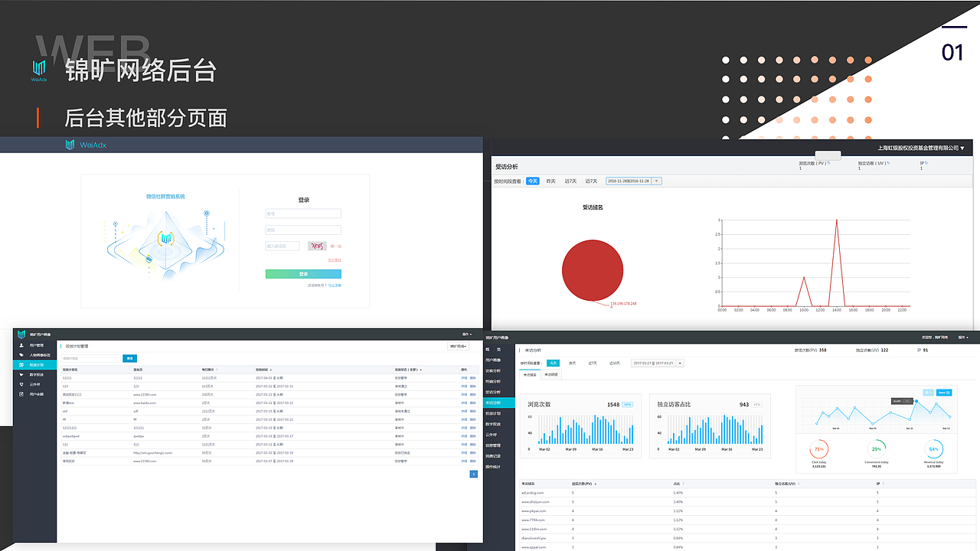
Task: Click the settings button next to Share
Action: click(929, 393)
